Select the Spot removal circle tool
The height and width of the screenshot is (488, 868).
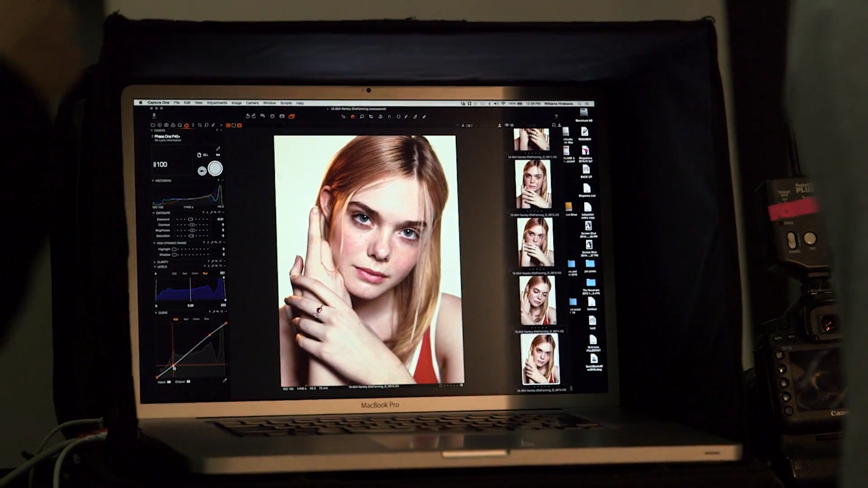point(398,117)
